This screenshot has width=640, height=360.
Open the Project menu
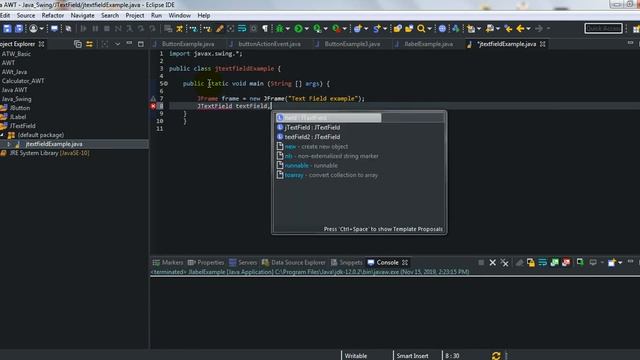(135, 16)
